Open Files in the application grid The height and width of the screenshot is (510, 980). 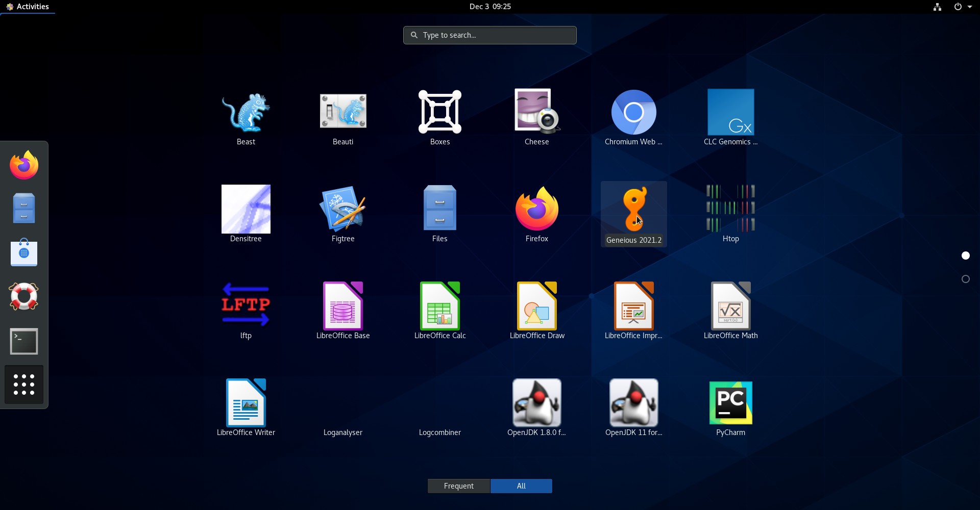pyautogui.click(x=439, y=214)
